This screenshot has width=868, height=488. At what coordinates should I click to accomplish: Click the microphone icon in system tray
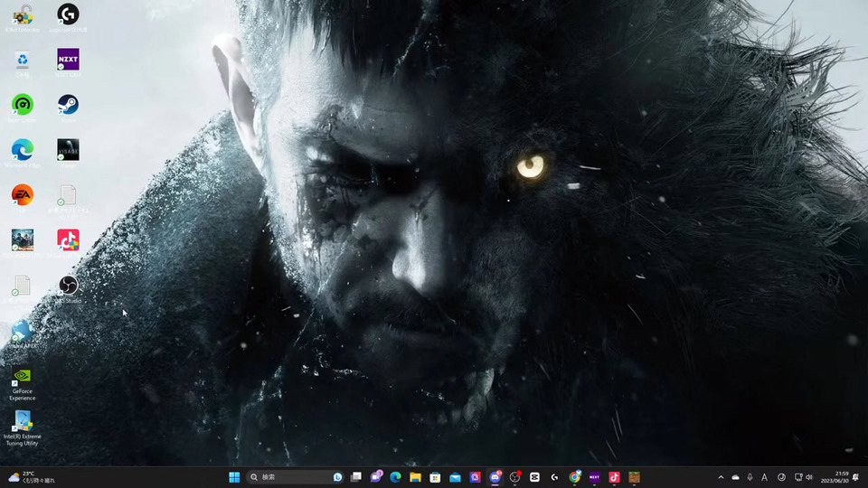750,477
